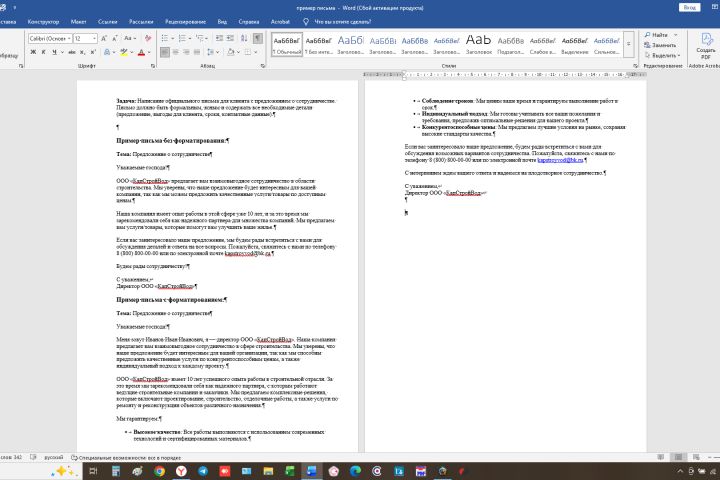Increase paragraph indent
This screenshot has width=720, height=480.
coord(230,38)
